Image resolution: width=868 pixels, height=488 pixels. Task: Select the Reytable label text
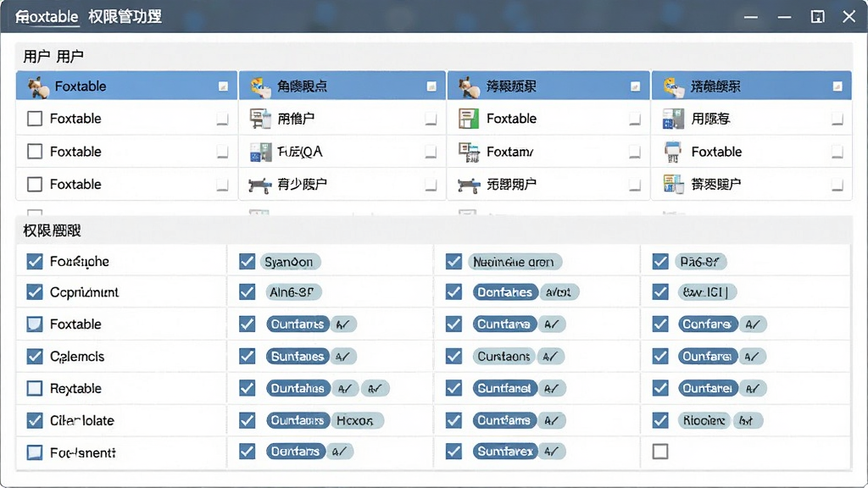75,388
